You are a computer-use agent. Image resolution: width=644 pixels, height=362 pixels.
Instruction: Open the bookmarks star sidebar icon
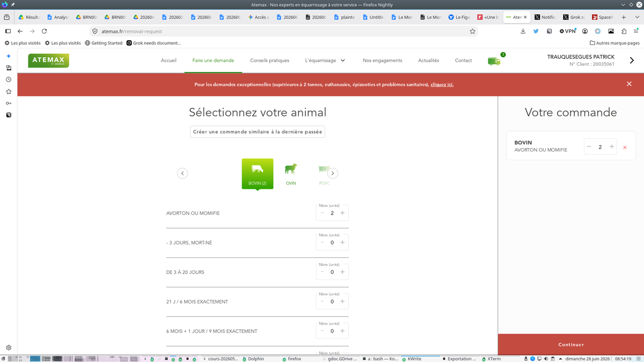click(9, 91)
